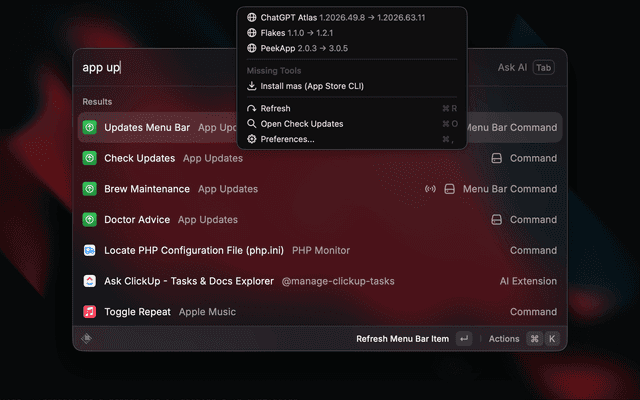Viewport: 640px width, 400px height.
Task: Click Command key badge next to Actions
Action: tap(534, 339)
